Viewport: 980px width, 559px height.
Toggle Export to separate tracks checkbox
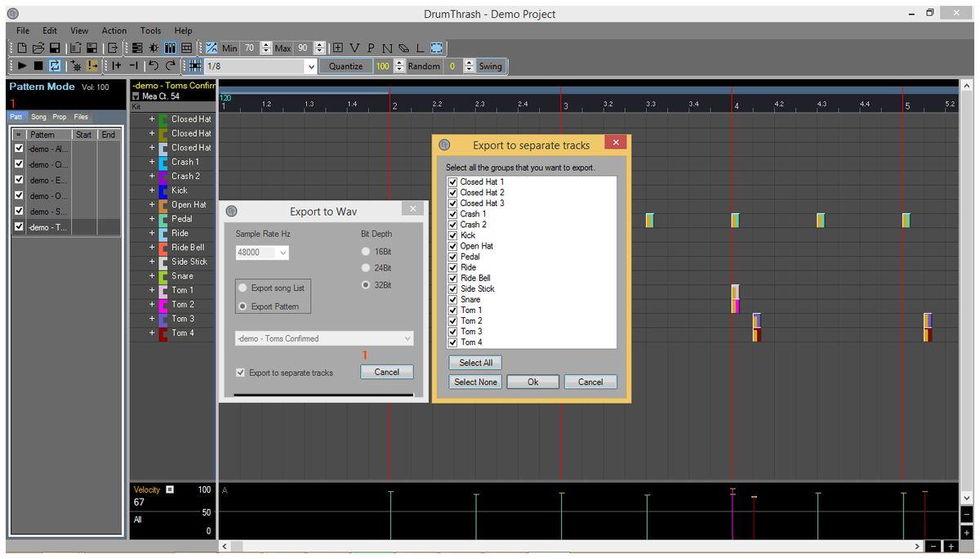240,372
